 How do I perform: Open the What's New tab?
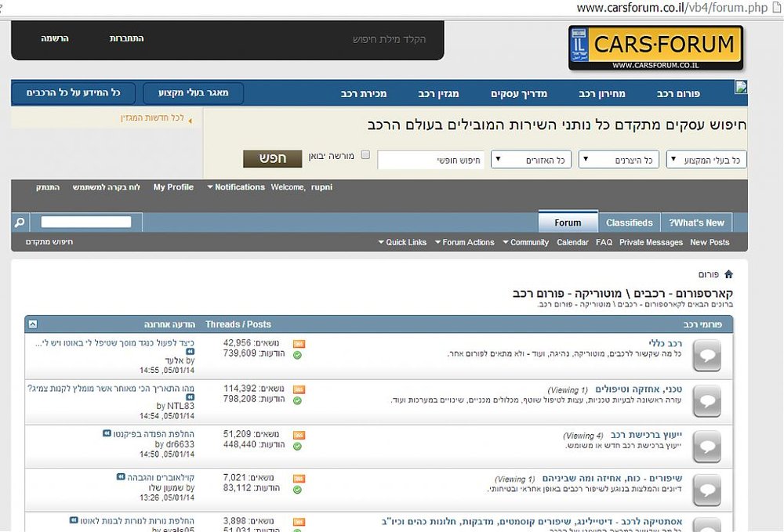[696, 223]
